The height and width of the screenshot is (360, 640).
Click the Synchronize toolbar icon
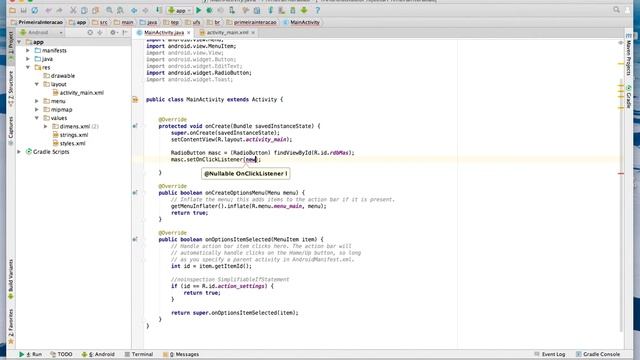(35, 10)
